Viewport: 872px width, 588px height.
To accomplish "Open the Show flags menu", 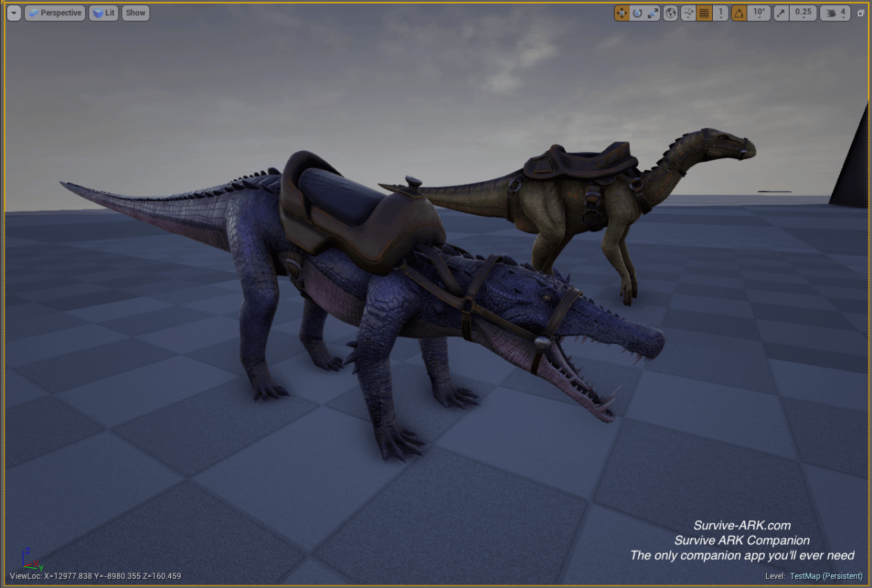I will coord(136,12).
